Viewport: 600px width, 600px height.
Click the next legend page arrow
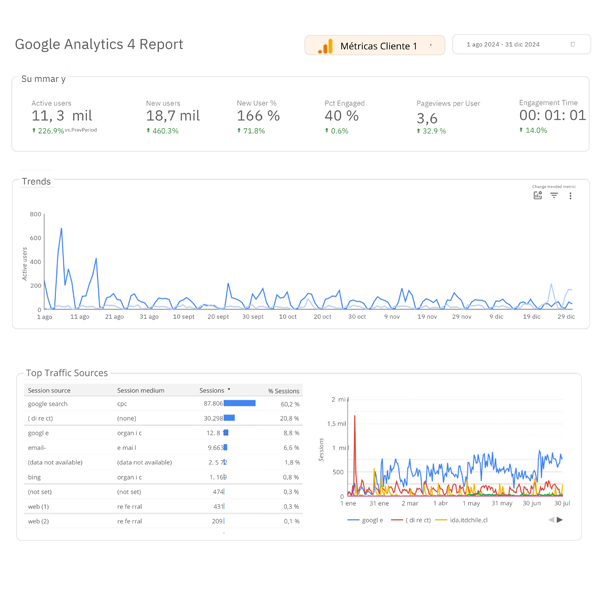pyautogui.click(x=560, y=520)
